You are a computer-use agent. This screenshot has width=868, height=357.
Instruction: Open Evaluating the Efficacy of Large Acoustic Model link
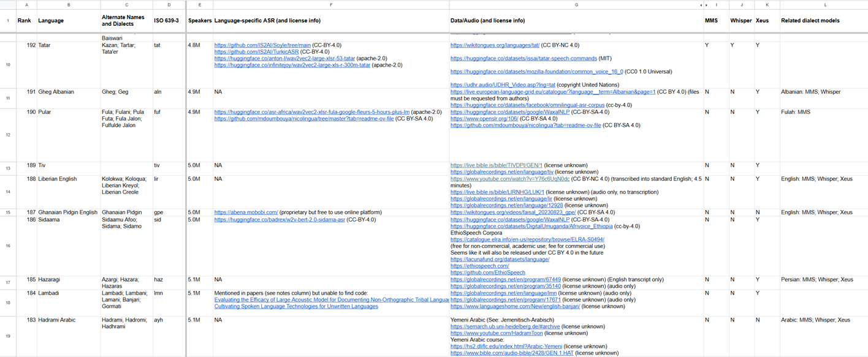click(332, 299)
